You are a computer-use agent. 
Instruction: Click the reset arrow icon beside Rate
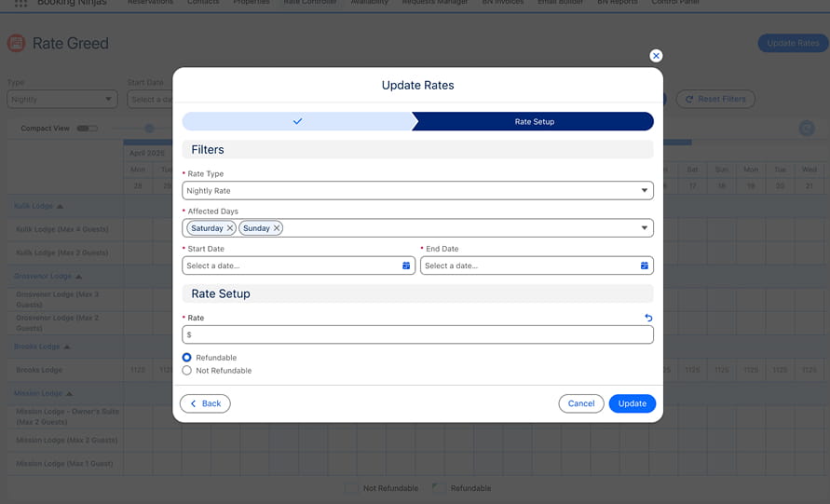click(648, 319)
